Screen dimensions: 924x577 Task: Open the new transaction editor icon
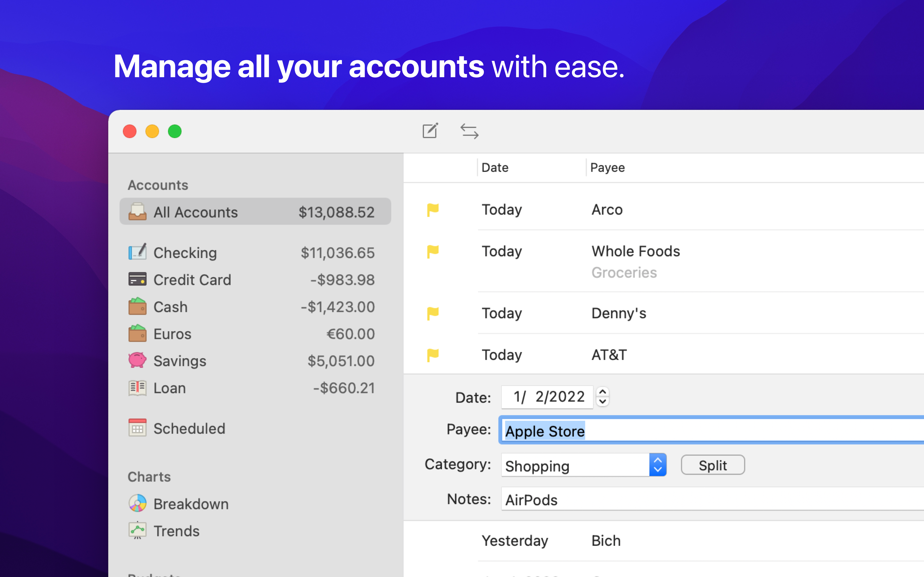pos(430,131)
